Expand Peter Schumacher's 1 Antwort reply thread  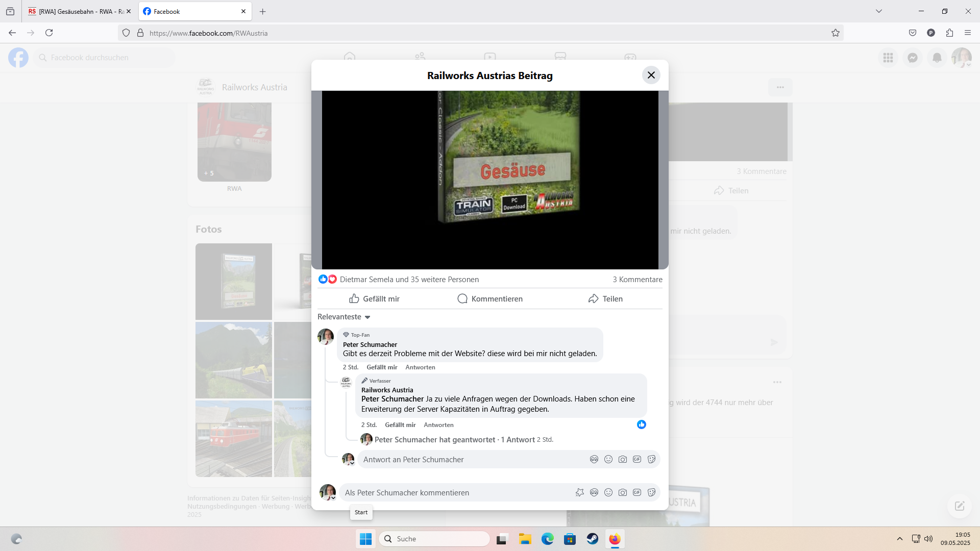click(x=454, y=440)
